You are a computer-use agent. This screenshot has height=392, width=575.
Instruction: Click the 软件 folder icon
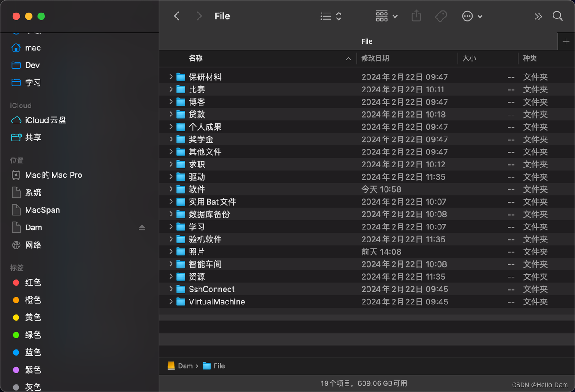coord(181,189)
